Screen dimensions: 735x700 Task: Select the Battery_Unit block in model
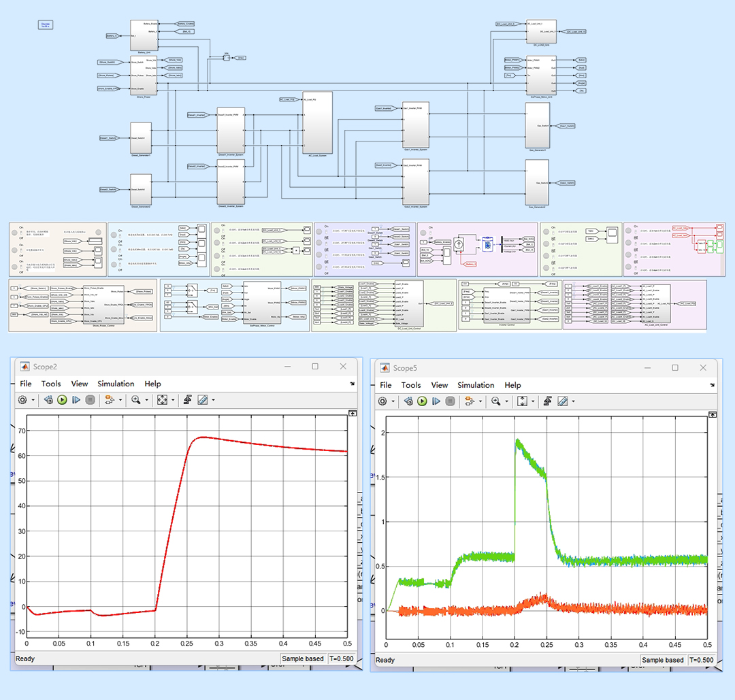click(144, 35)
